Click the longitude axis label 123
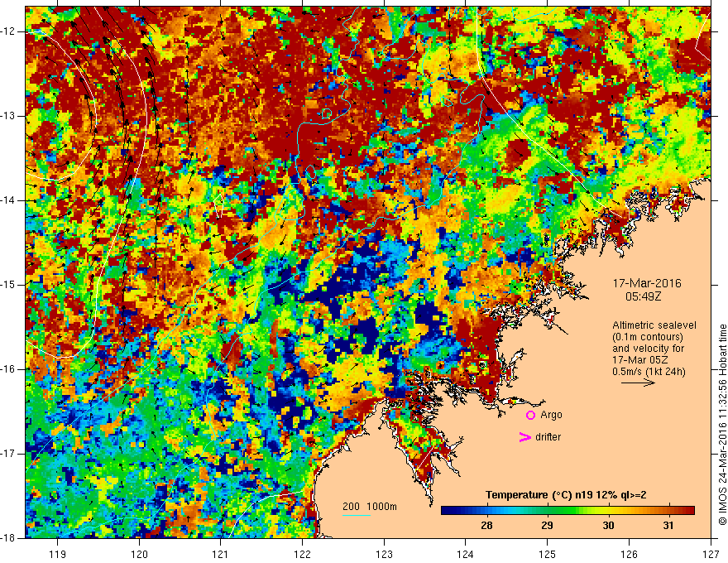Image resolution: width=728 pixels, height=563 pixels. pyautogui.click(x=384, y=554)
